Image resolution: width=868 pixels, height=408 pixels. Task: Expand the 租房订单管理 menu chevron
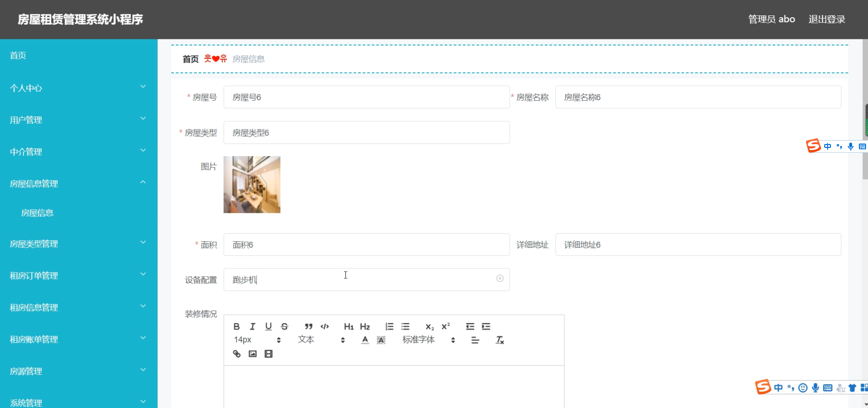[x=143, y=274]
